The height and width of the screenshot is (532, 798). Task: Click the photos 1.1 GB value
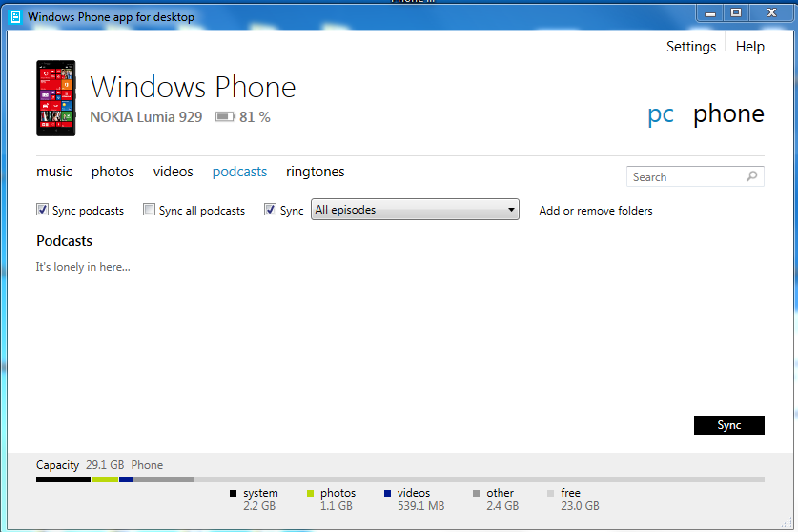click(336, 506)
